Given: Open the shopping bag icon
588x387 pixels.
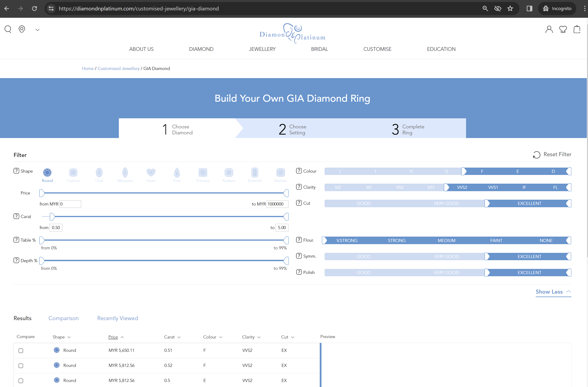Looking at the screenshot, I should 577,29.
